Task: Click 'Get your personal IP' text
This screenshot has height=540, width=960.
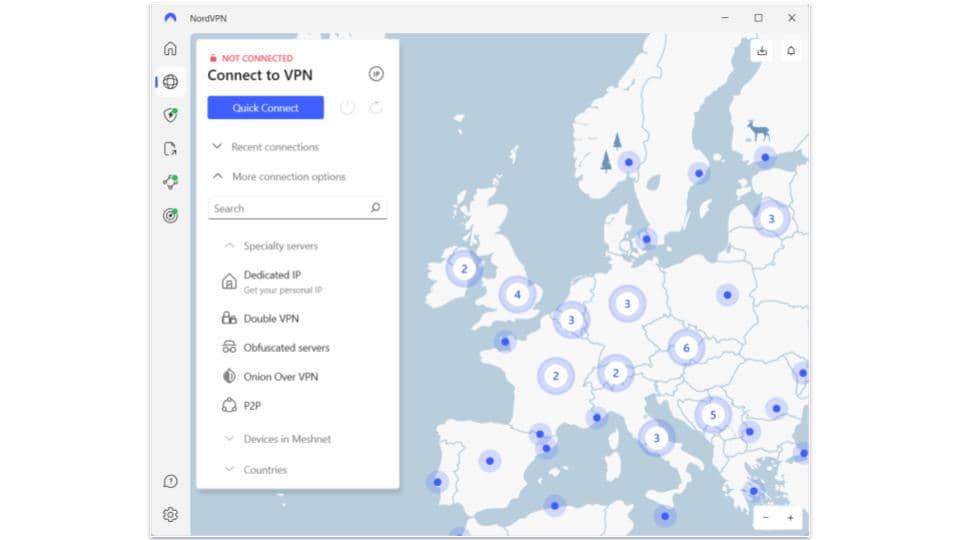Action: tap(283, 290)
